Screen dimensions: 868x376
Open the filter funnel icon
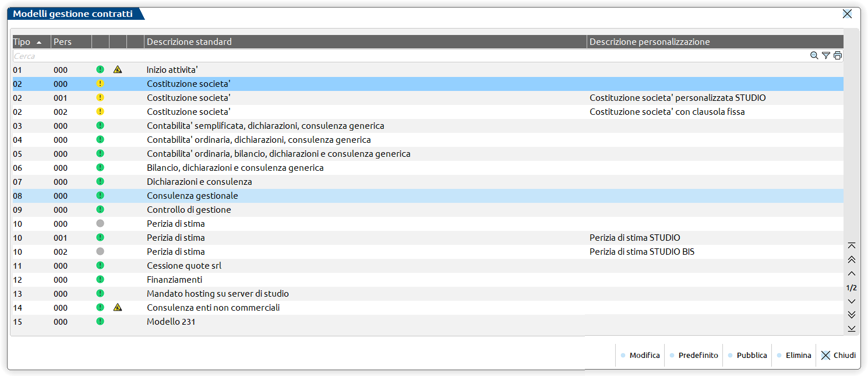(x=825, y=56)
